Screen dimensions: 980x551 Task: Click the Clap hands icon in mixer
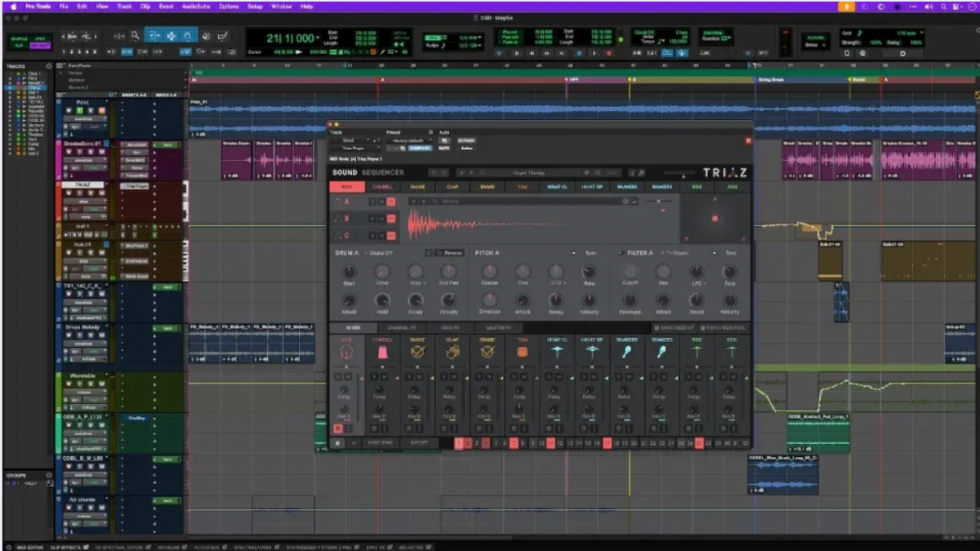pyautogui.click(x=452, y=352)
